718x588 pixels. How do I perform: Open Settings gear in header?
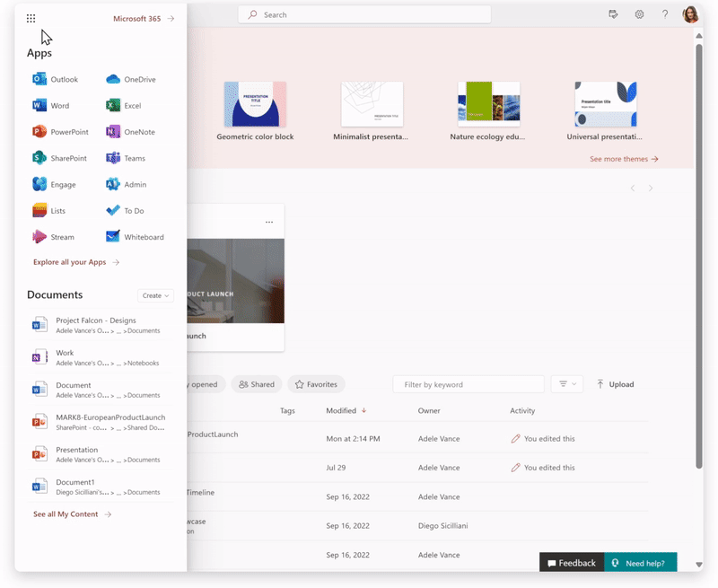pos(639,14)
